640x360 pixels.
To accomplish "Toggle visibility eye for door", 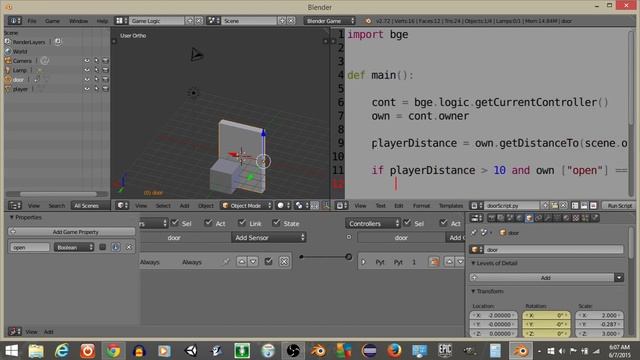I will [x=87, y=79].
